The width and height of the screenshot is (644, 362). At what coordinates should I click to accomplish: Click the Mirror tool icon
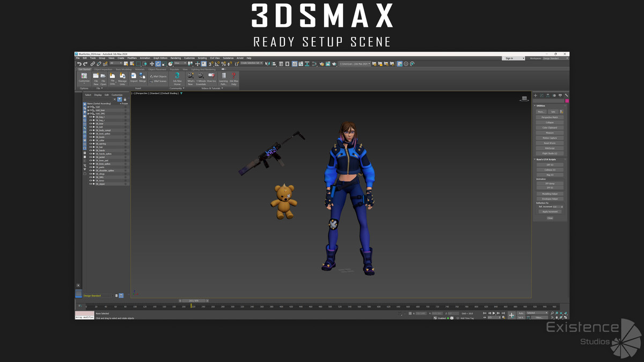coord(268,64)
